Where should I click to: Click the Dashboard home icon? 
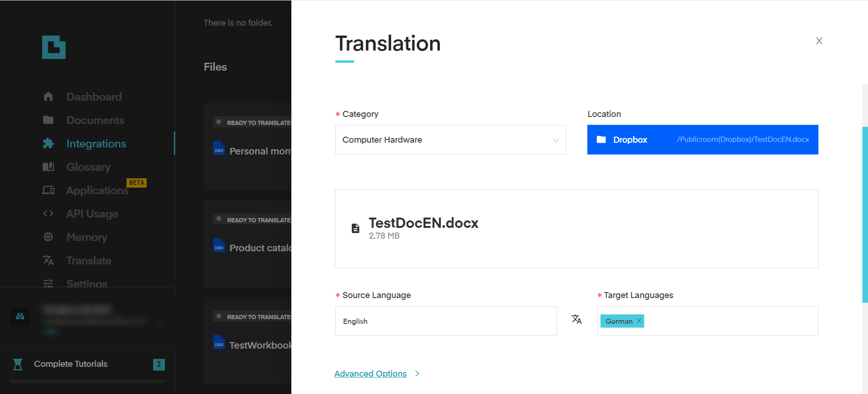(48, 97)
